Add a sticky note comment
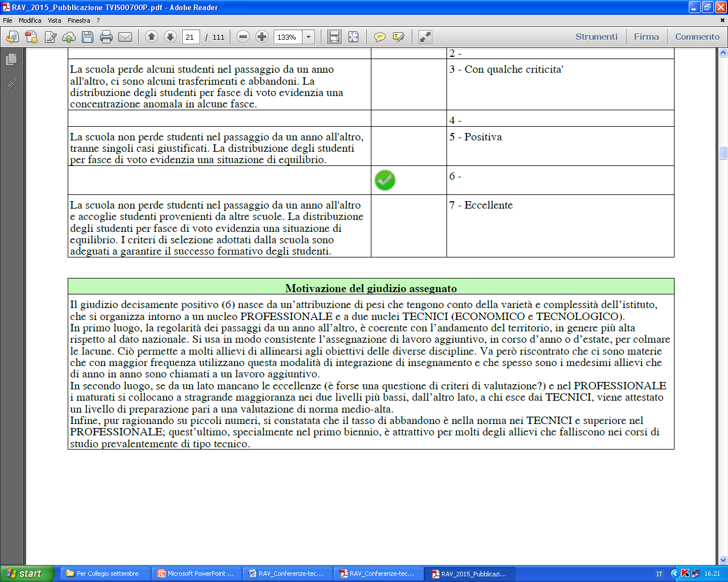728x582 pixels. point(379,37)
